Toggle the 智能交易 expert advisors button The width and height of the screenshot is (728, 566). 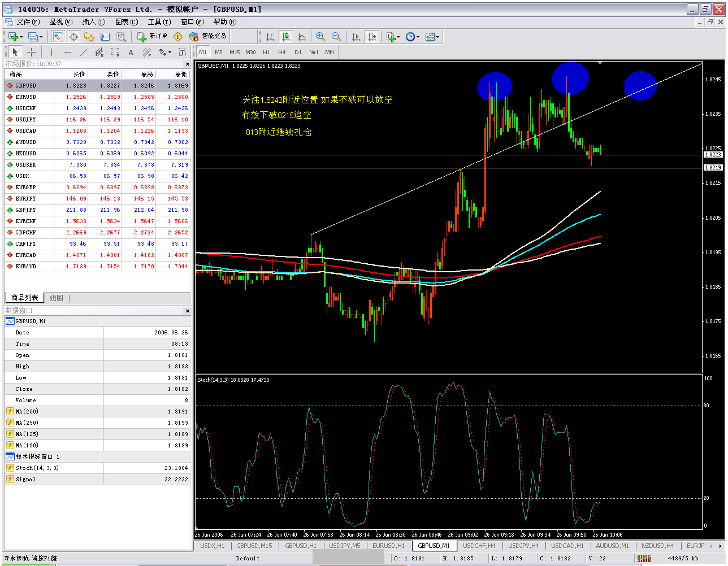coord(208,36)
